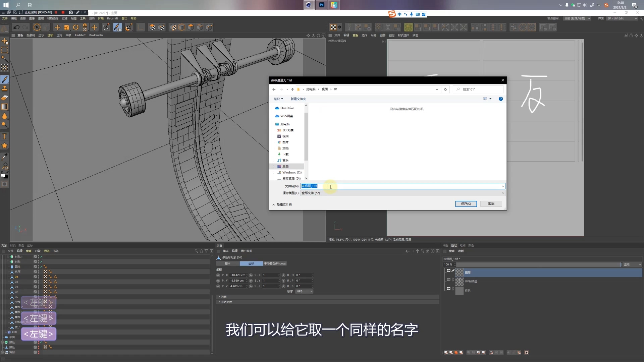Select the Clone Stamp tool
The height and width of the screenshot is (362, 644).
pos(5,88)
